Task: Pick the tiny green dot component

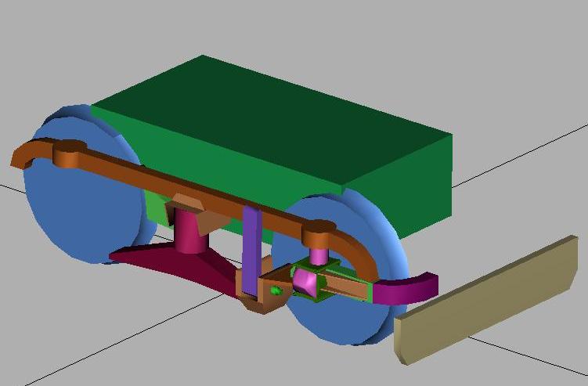Action: click(276, 290)
